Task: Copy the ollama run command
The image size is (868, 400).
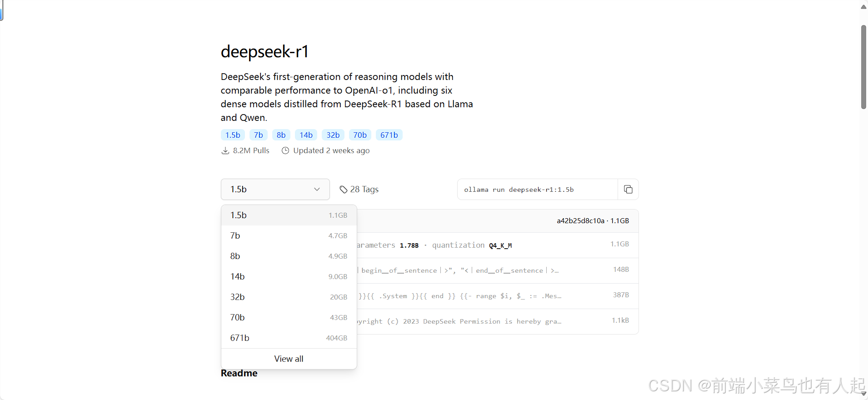Action: (628, 190)
